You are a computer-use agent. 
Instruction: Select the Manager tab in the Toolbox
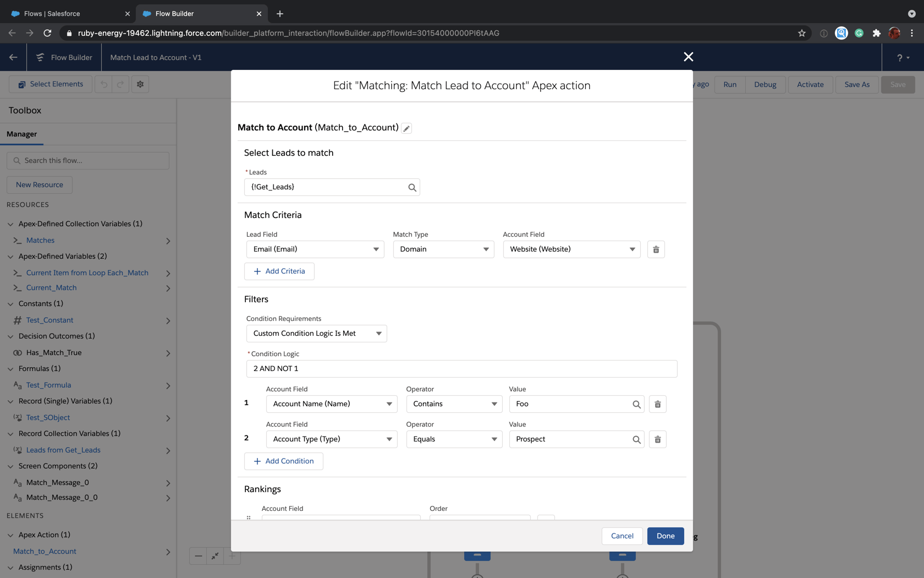(23, 134)
